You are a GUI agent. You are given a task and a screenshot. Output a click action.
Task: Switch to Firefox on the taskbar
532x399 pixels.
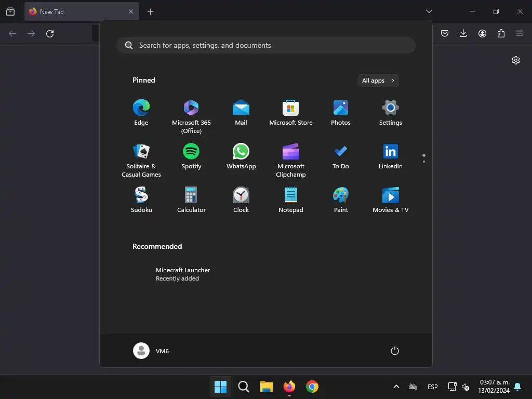pos(289,387)
